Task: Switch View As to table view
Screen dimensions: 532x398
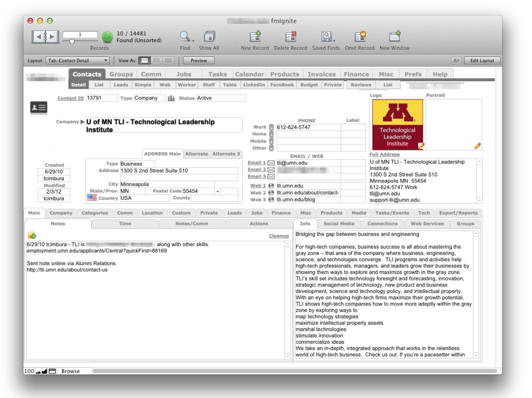Action: point(169,61)
